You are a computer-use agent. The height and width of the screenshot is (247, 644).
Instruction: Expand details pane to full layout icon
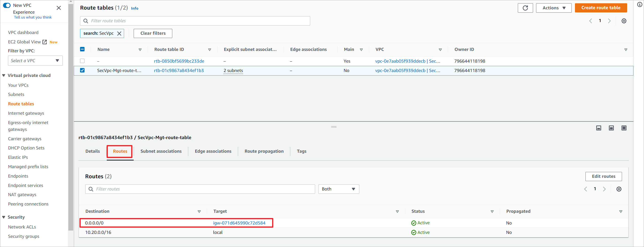pyautogui.click(x=624, y=128)
